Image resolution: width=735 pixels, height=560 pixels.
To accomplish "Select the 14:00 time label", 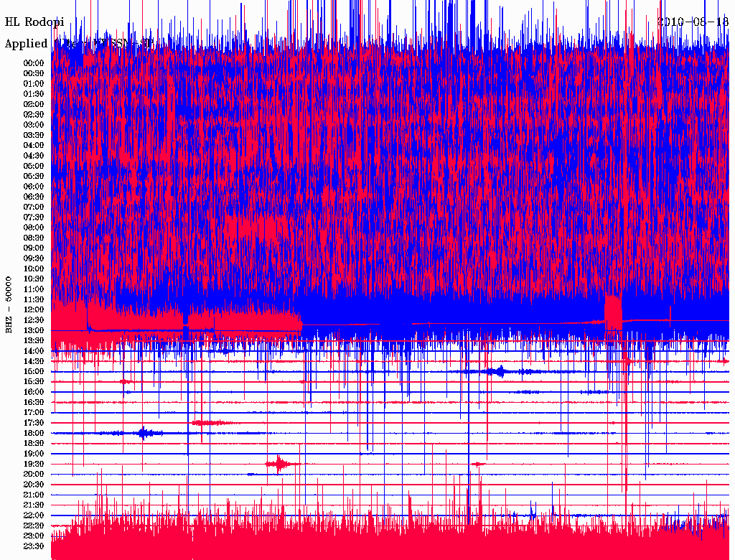I will (33, 351).
